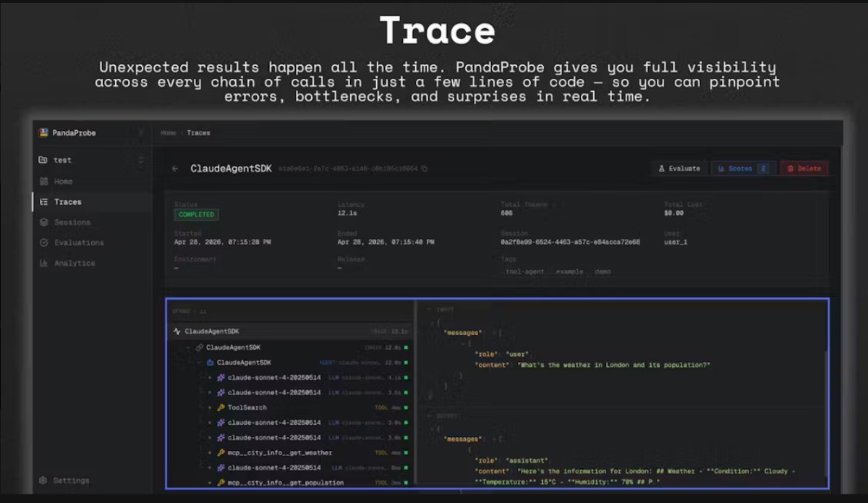Click the trash icon on Delete

[791, 169]
